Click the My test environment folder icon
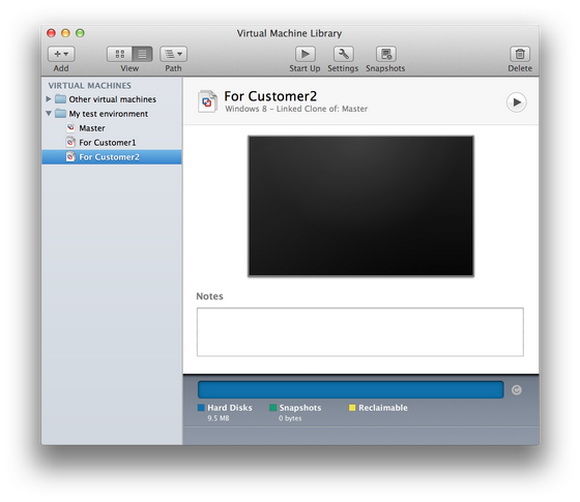 point(61,113)
